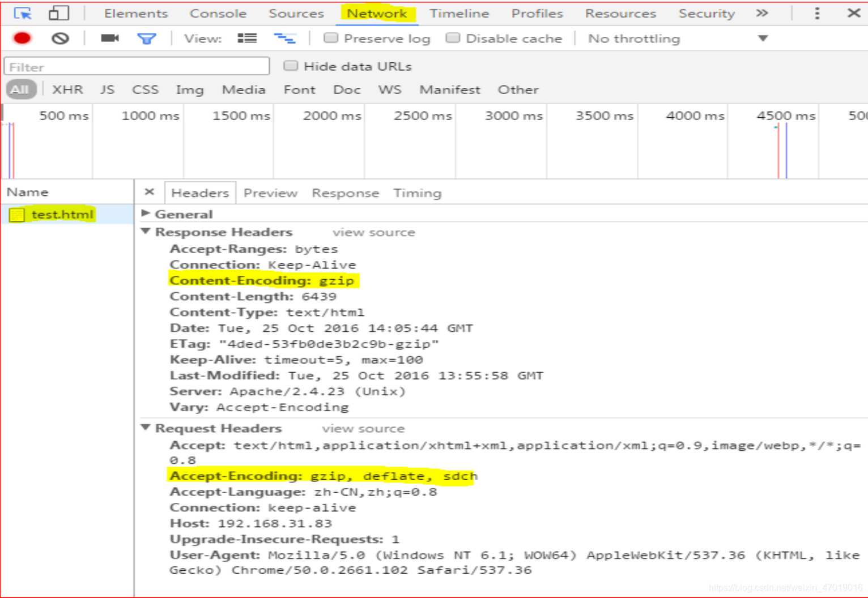
Task: Enable the Preserve log checkbox
Action: pos(331,38)
